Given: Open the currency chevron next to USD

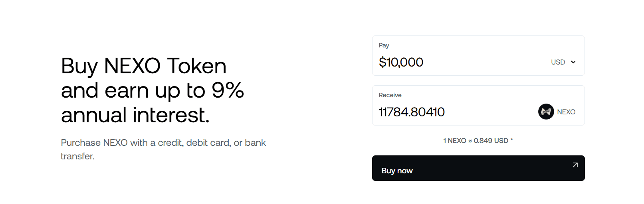Looking at the screenshot, I should point(573,62).
